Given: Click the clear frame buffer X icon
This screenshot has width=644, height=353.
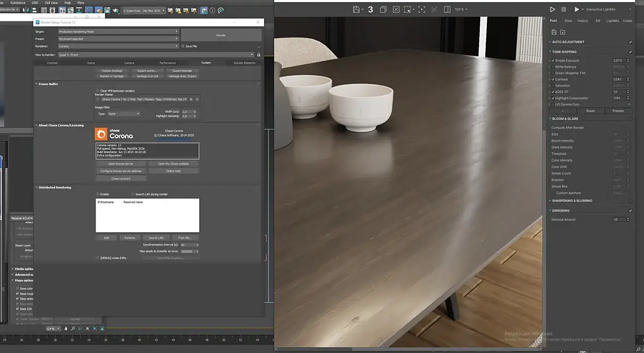Looking at the screenshot, I should [396, 9].
